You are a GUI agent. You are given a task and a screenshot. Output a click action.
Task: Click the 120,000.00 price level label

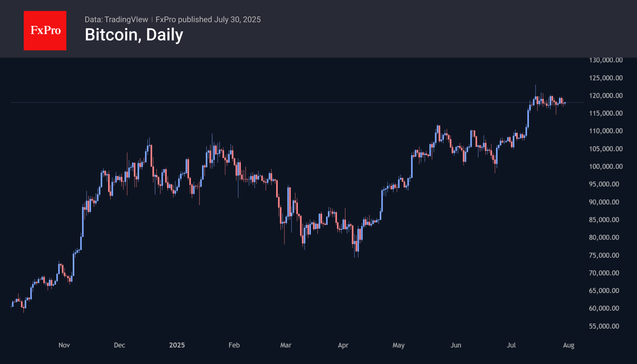point(606,96)
